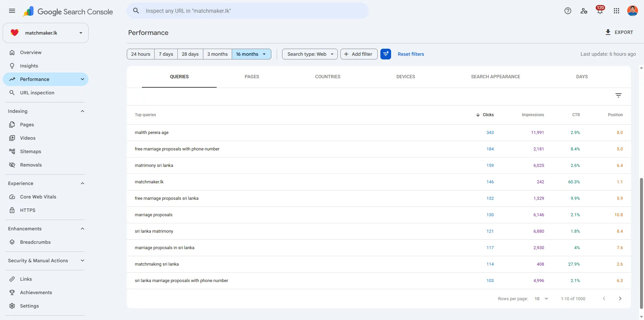This screenshot has height=320, width=644.
Task: Click the page vertical scrollbar thumb
Action: point(641,243)
